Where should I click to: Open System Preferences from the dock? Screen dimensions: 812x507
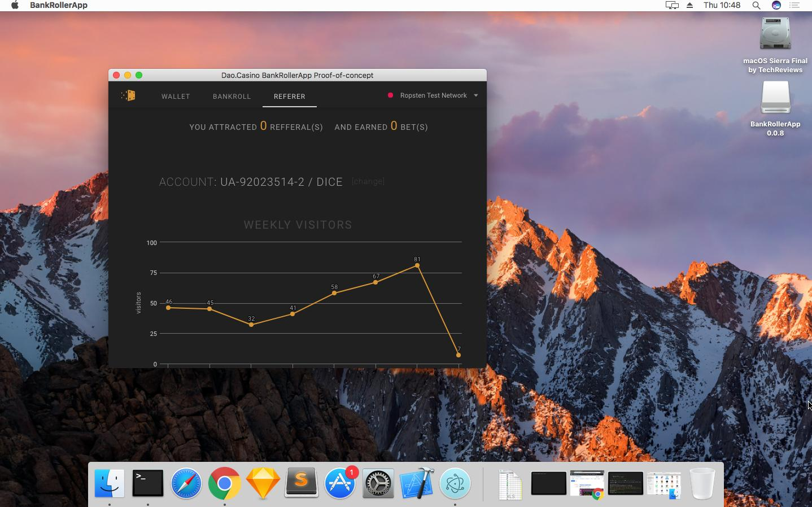(378, 483)
